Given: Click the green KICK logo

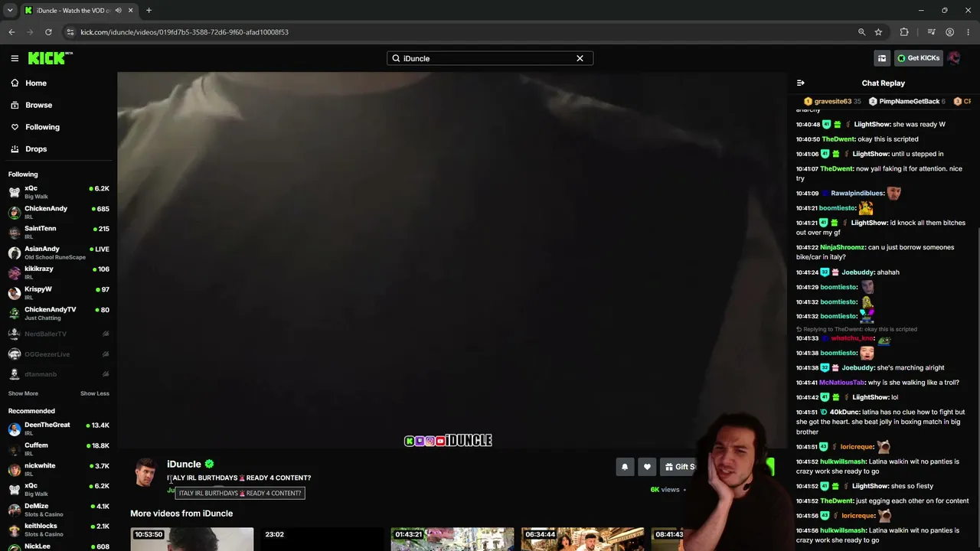Looking at the screenshot, I should point(50,58).
